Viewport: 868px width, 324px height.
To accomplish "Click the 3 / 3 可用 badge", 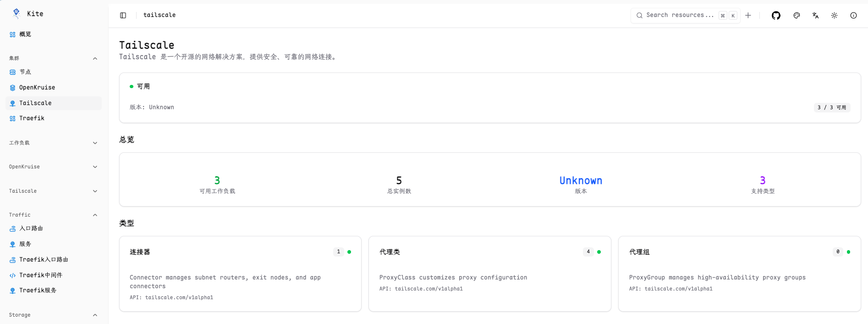I will point(832,107).
